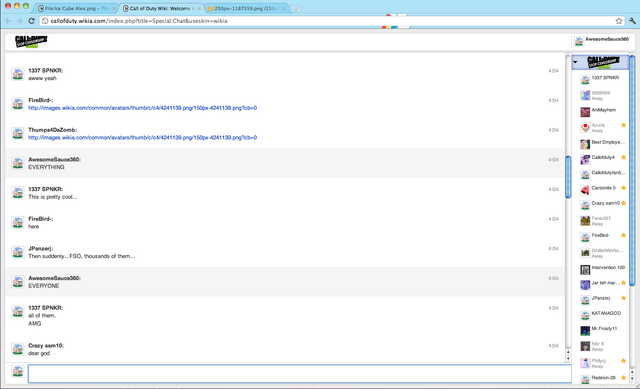
Task: Bookmark page with the star icon
Action: 619,21
